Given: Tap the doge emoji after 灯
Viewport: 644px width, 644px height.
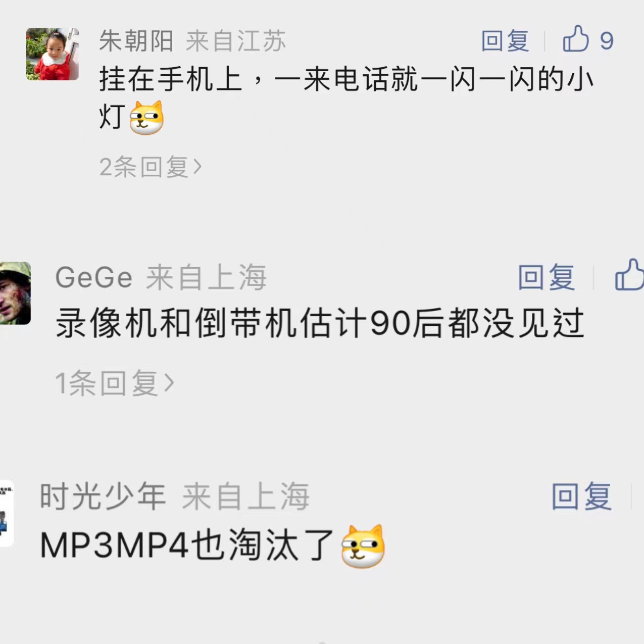Looking at the screenshot, I should click(x=146, y=118).
